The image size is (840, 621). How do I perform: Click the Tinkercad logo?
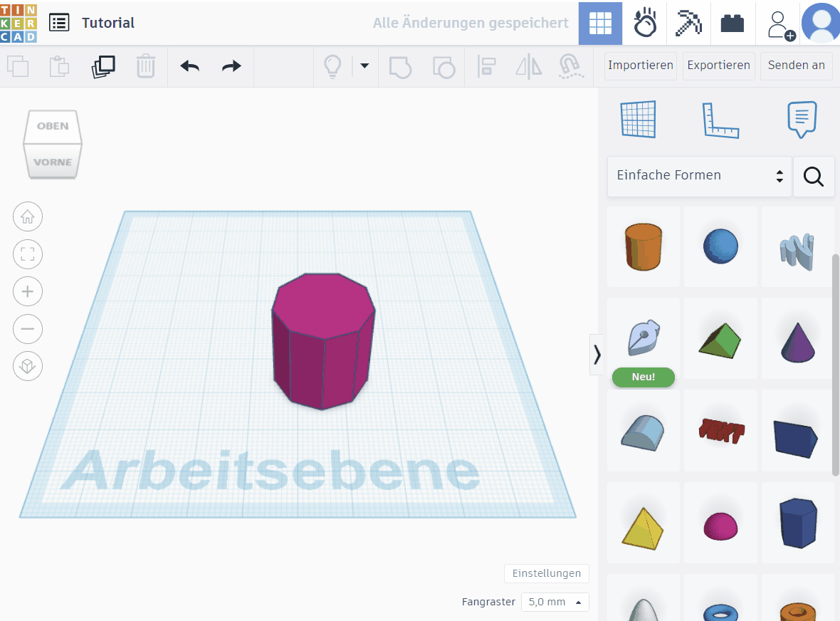pyautogui.click(x=19, y=23)
